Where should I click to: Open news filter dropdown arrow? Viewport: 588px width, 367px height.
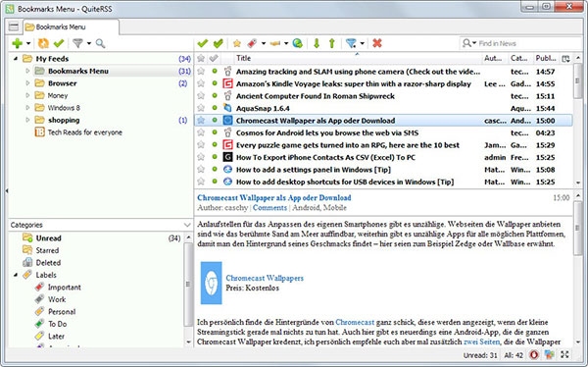tap(363, 43)
